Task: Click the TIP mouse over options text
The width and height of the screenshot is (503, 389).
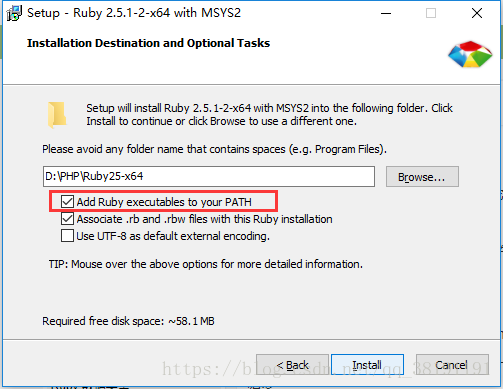Action: click(x=206, y=264)
